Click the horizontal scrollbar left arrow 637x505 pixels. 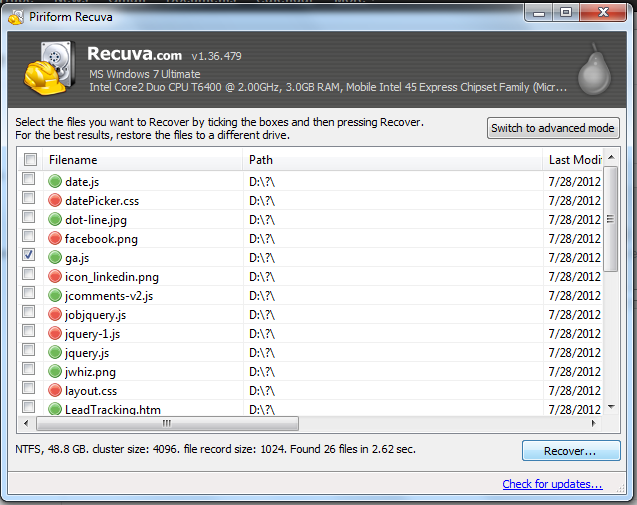coord(26,423)
